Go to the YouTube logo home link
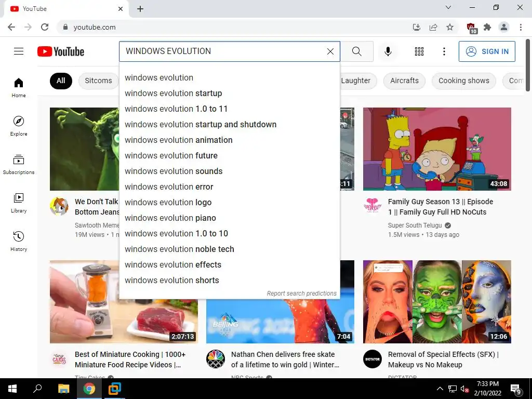The width and height of the screenshot is (532, 399). pyautogui.click(x=61, y=51)
